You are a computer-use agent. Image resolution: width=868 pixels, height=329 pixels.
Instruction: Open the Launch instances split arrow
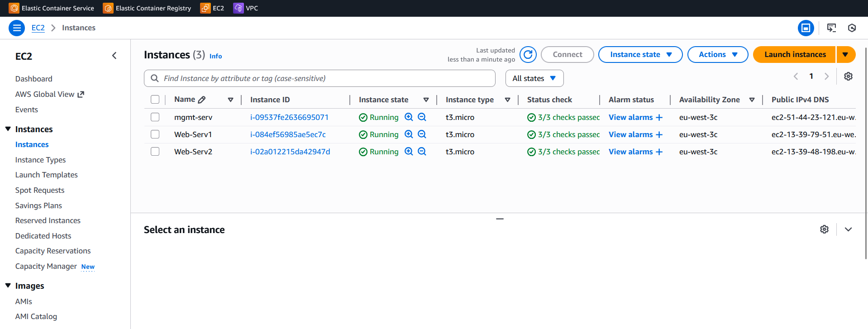(x=845, y=55)
